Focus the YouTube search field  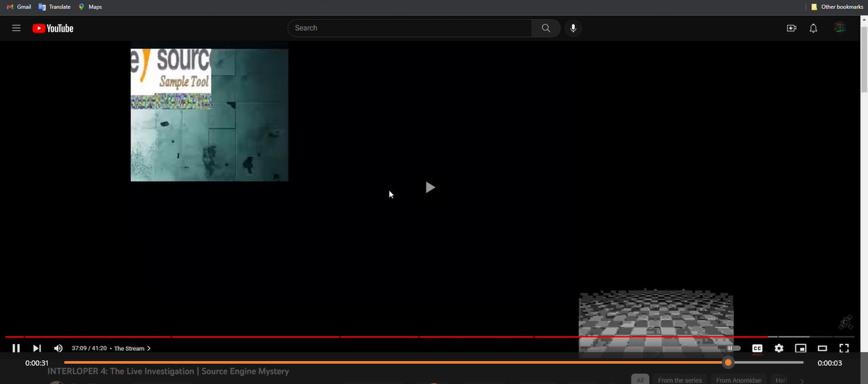(x=410, y=28)
